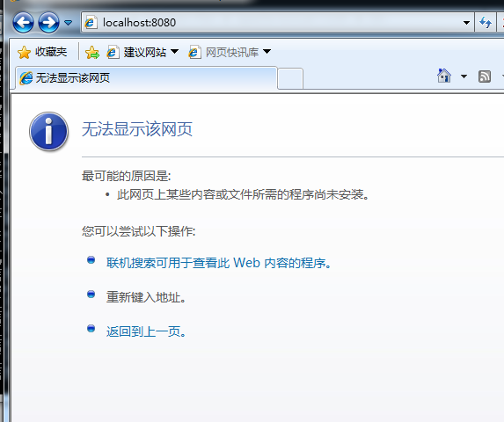504x422 pixels.
Task: Click the 联机搜索可用于查看此 Web 内容的程序 link
Action: (x=219, y=263)
